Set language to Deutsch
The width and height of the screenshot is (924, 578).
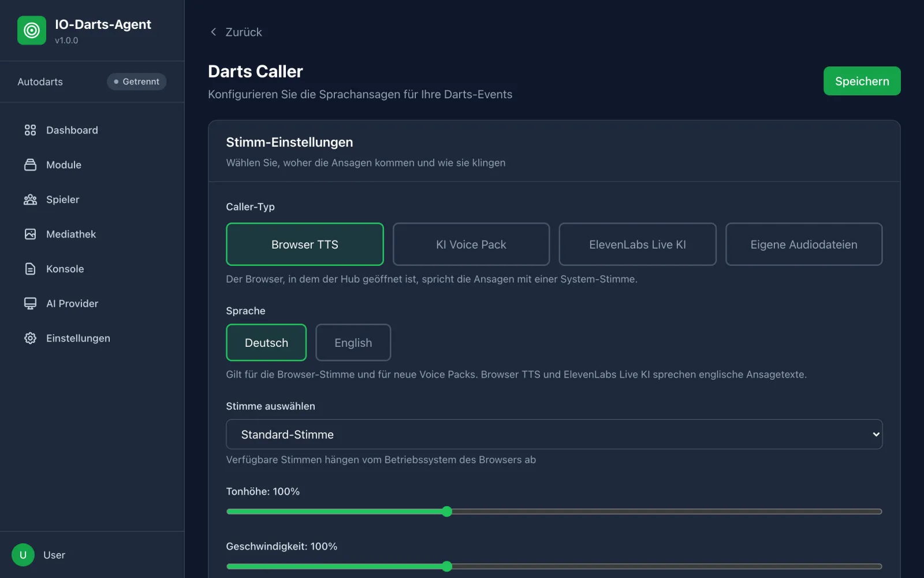(x=266, y=343)
